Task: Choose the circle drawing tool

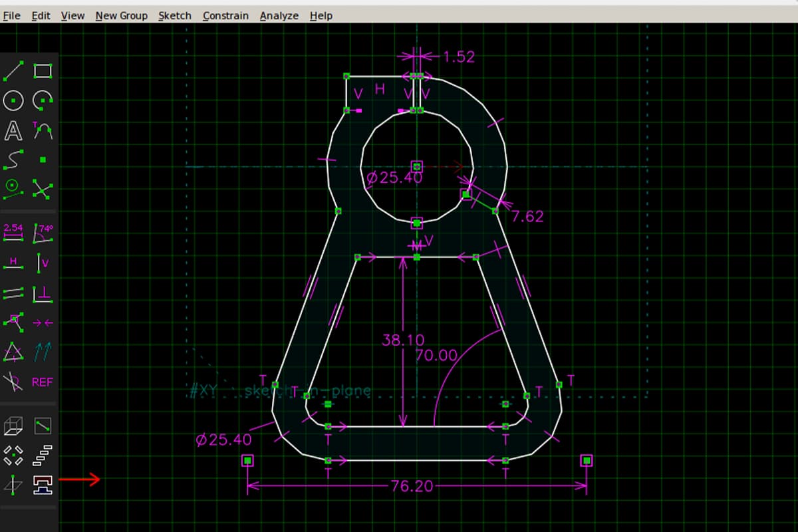Action: tap(13, 100)
